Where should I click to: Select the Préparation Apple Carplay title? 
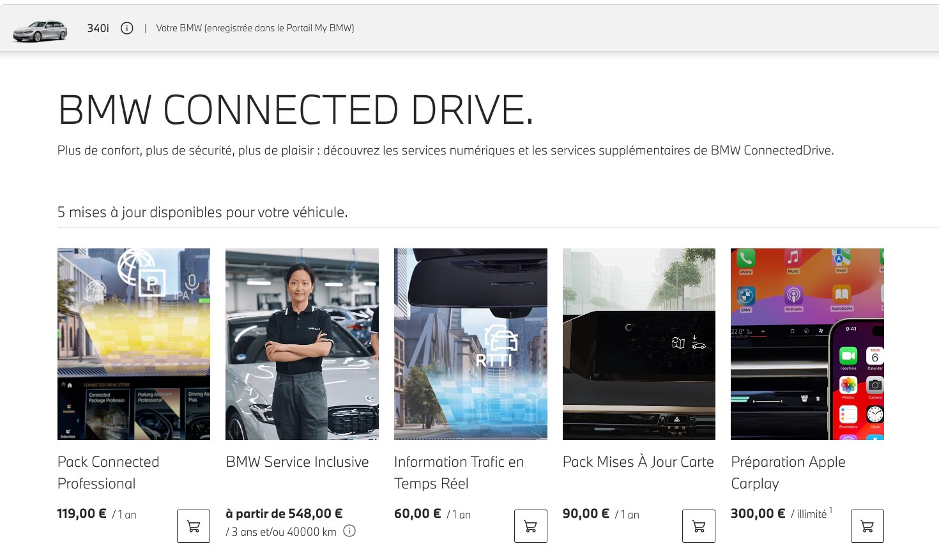[788, 473]
